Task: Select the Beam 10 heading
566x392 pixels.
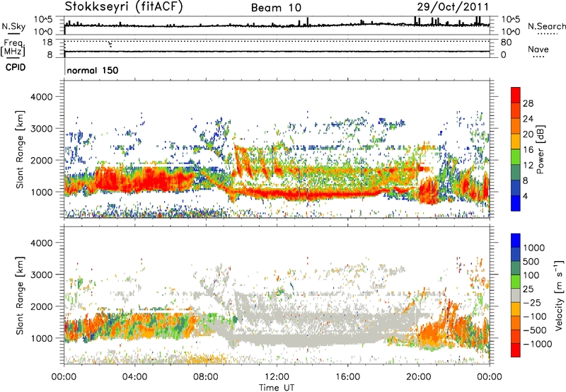Action: coord(276,8)
